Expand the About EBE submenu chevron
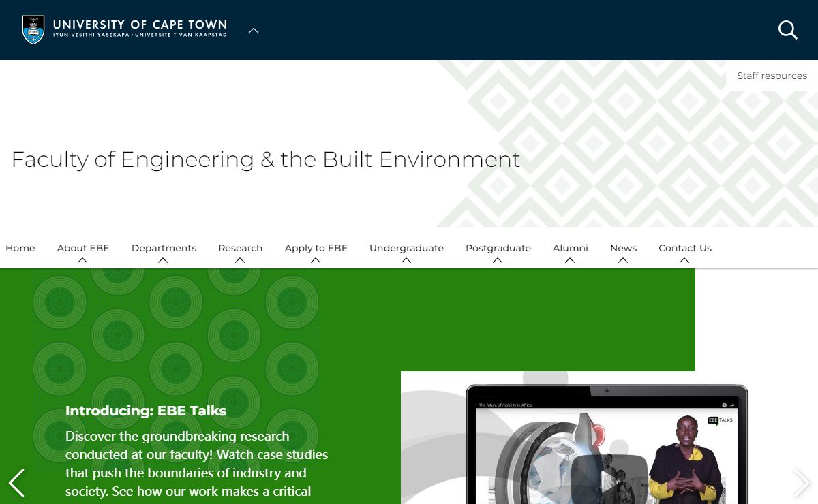Viewport: 818px width, 504px height. tap(82, 260)
